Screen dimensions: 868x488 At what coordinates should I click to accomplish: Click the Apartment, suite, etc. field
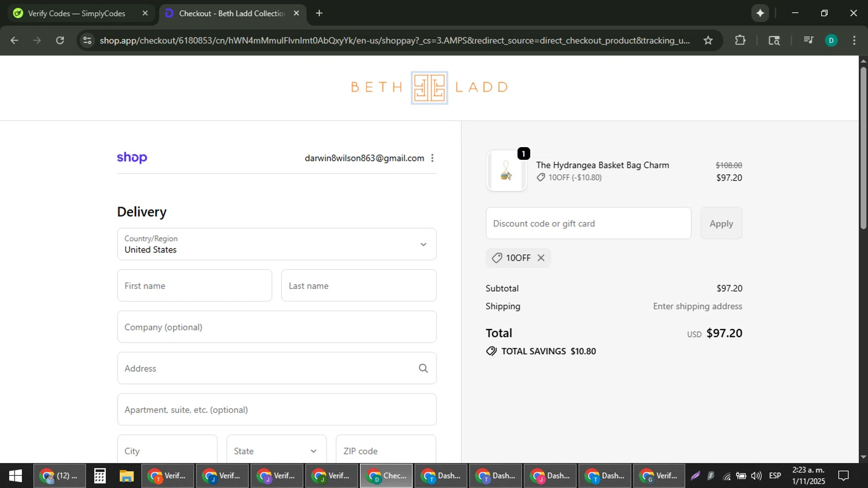tap(277, 410)
